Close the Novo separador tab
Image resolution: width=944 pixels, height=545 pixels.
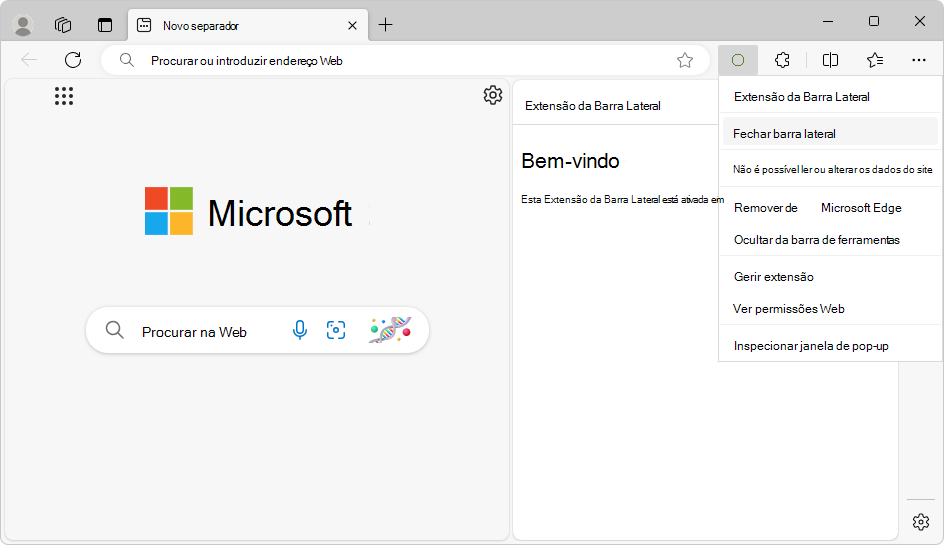[352, 25]
